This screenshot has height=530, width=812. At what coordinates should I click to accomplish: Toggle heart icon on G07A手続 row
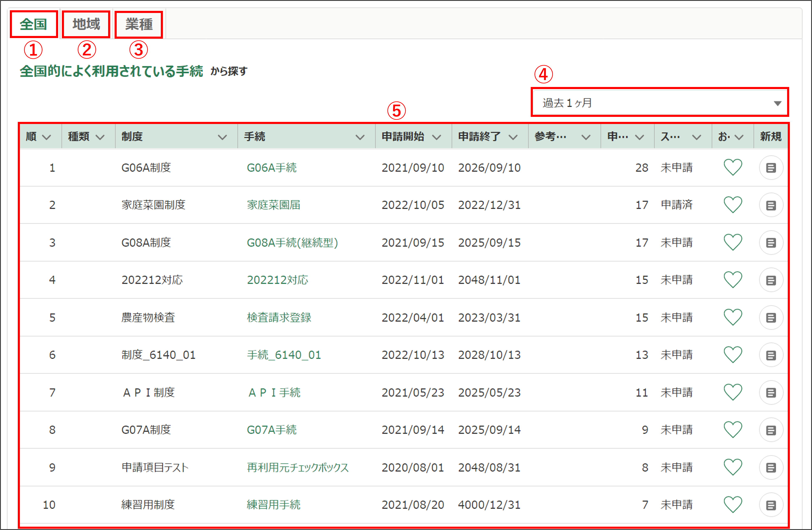click(x=733, y=430)
